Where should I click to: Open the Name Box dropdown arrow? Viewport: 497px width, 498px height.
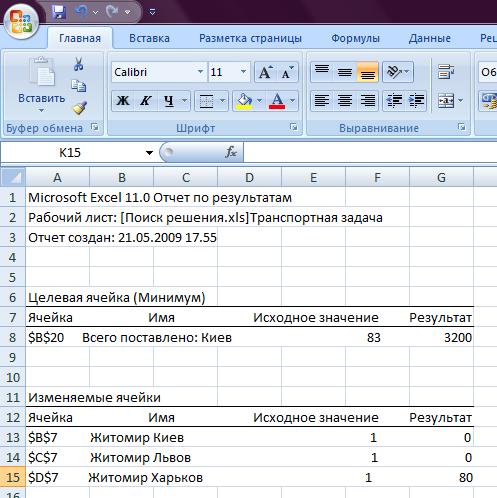pyautogui.click(x=149, y=153)
